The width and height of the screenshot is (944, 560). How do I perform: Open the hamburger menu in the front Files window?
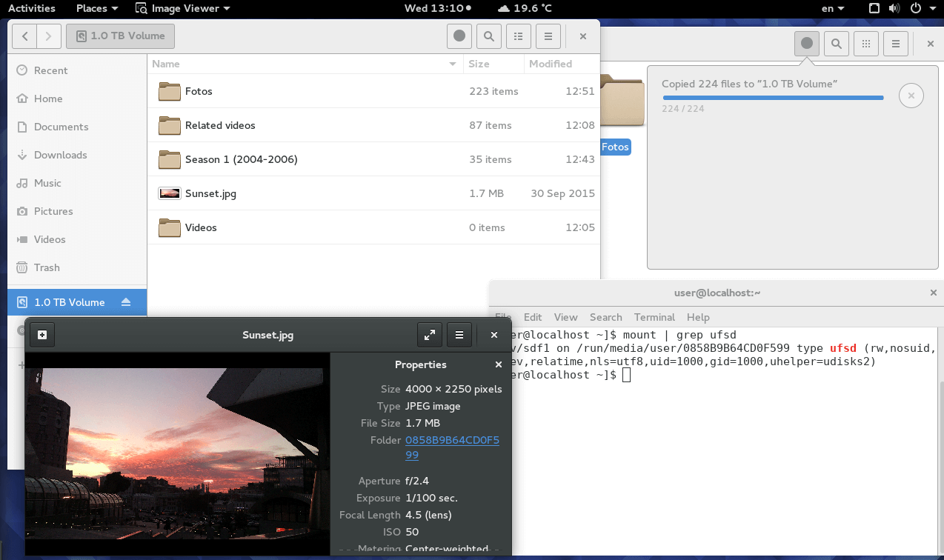click(x=548, y=36)
